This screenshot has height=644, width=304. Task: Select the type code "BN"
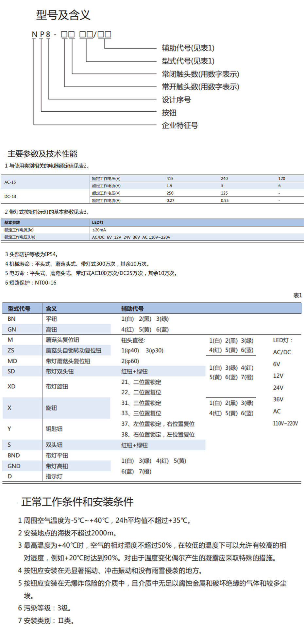pyautogui.click(x=11, y=319)
